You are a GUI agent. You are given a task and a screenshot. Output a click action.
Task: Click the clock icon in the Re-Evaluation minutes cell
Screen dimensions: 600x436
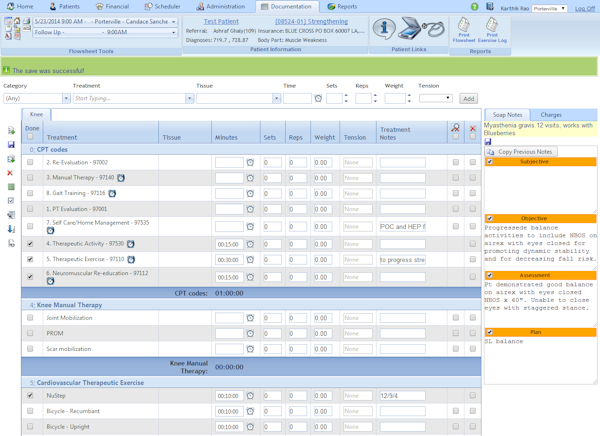(250, 162)
